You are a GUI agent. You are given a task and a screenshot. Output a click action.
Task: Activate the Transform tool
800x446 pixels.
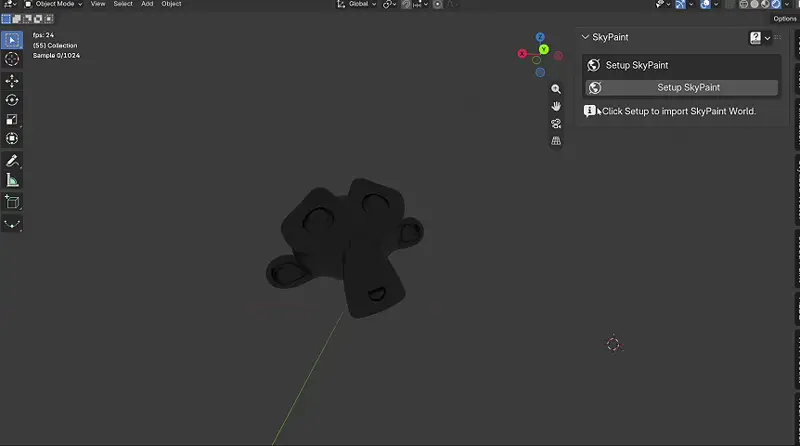[x=12, y=139]
